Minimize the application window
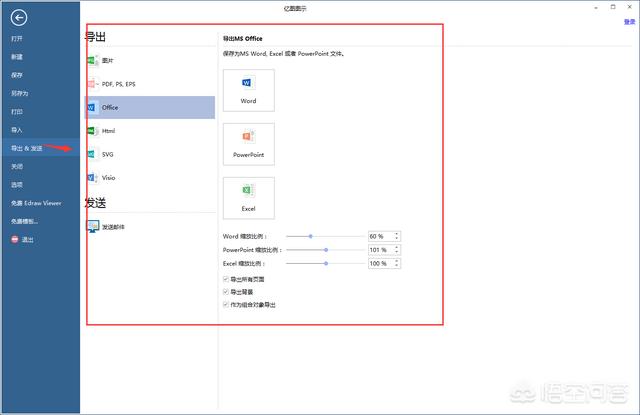 (x=596, y=7)
